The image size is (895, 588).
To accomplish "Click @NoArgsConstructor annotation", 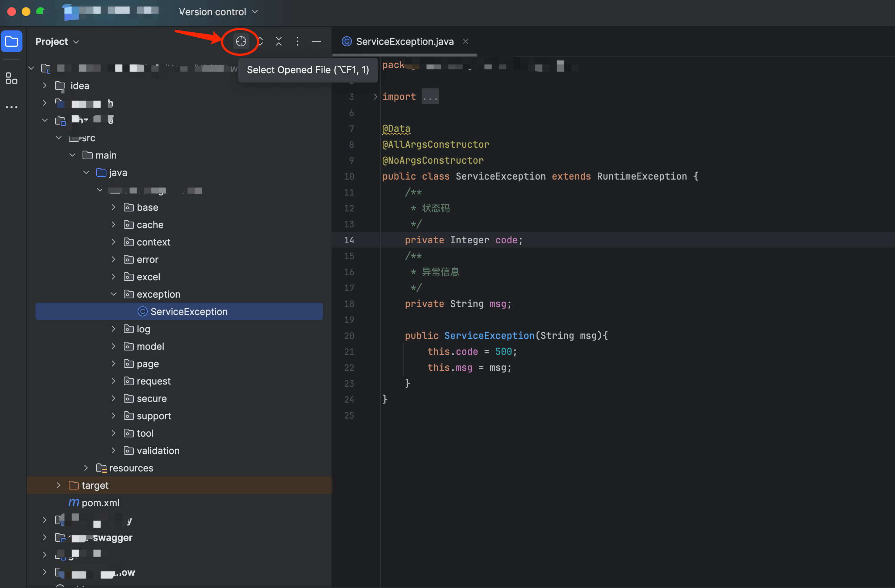I will (433, 160).
